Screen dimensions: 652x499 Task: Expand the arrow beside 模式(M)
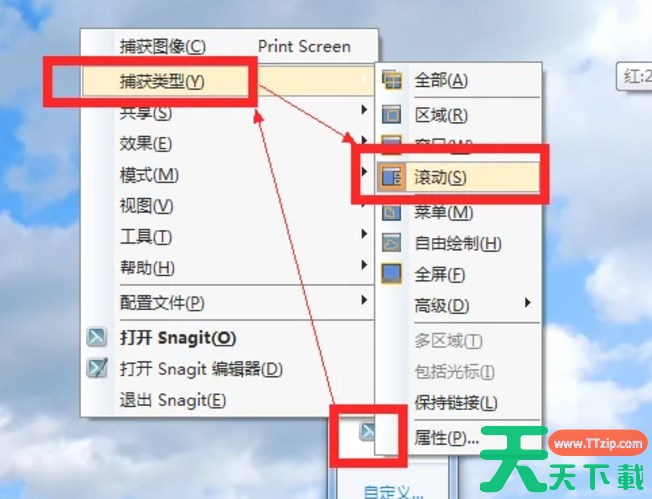(x=364, y=171)
